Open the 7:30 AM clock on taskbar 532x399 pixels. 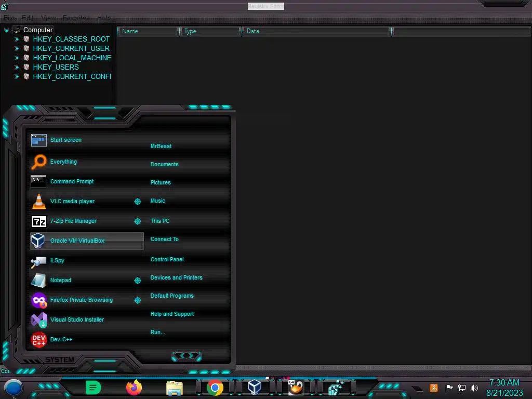tap(504, 383)
